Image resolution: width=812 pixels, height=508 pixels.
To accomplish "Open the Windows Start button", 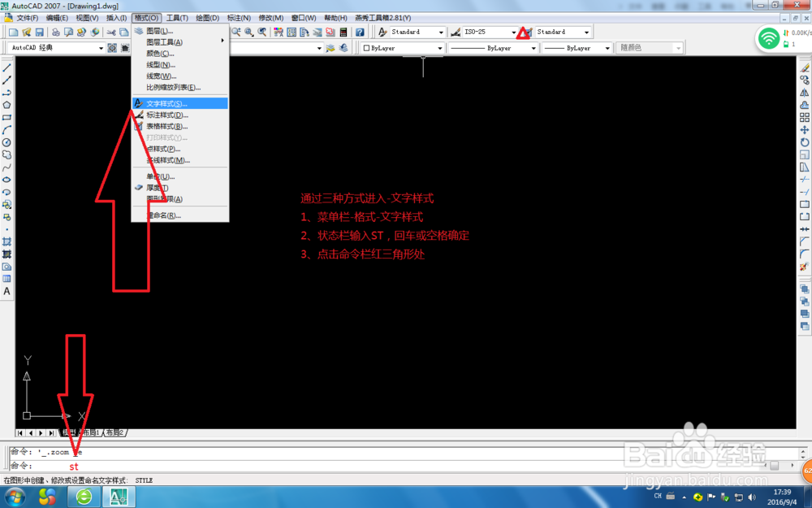I will coord(15,497).
